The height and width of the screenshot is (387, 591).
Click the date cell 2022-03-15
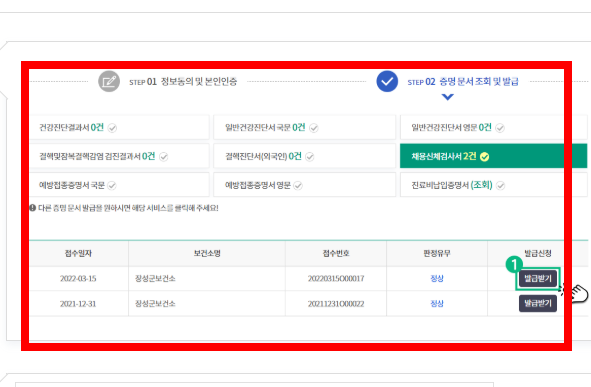coord(78,278)
